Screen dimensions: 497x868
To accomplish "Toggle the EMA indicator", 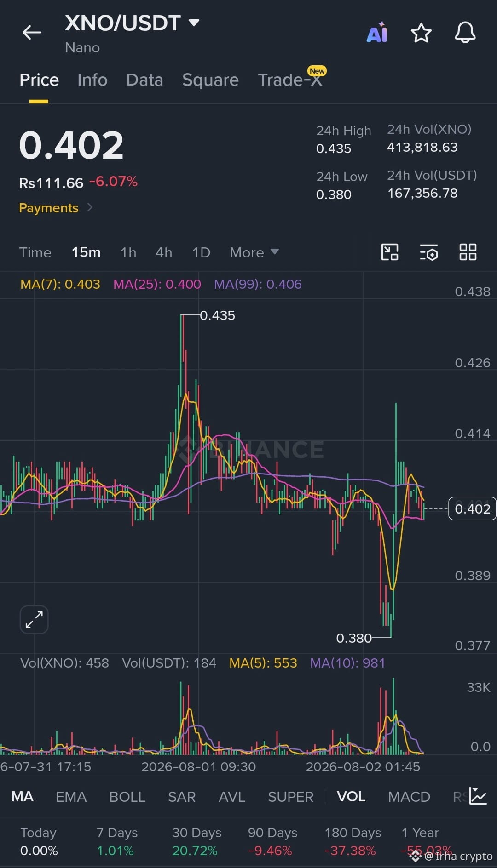I will point(71,796).
